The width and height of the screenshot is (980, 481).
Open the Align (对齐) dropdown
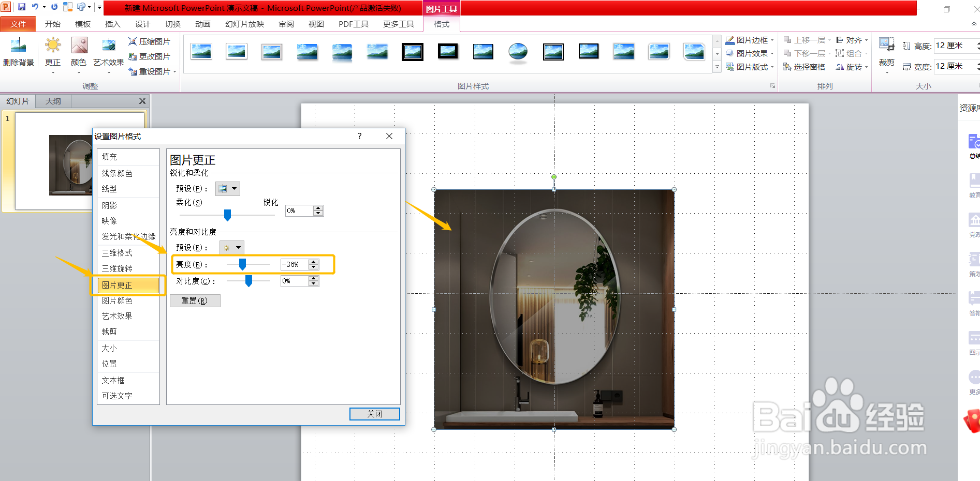852,40
